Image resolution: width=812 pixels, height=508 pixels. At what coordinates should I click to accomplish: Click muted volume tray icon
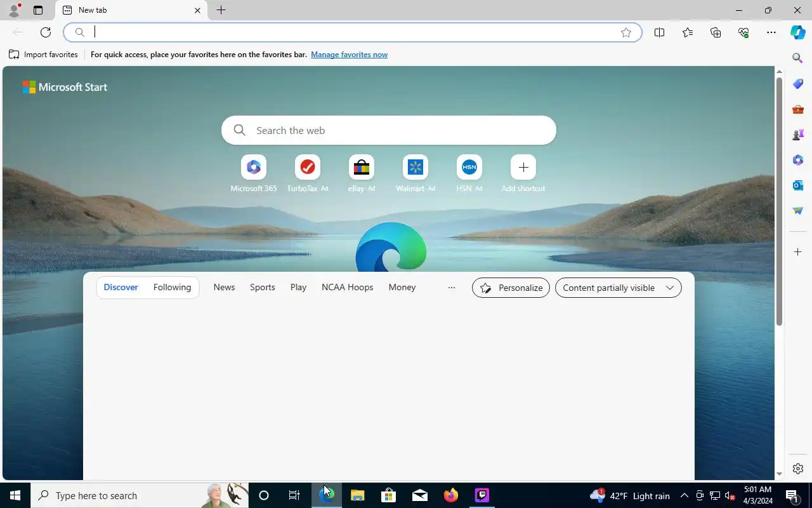point(730,495)
